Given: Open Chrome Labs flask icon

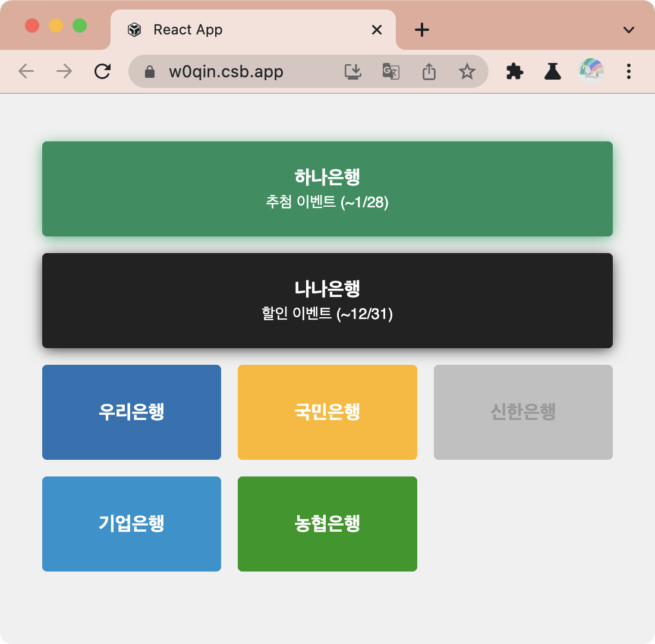Looking at the screenshot, I should coord(552,71).
